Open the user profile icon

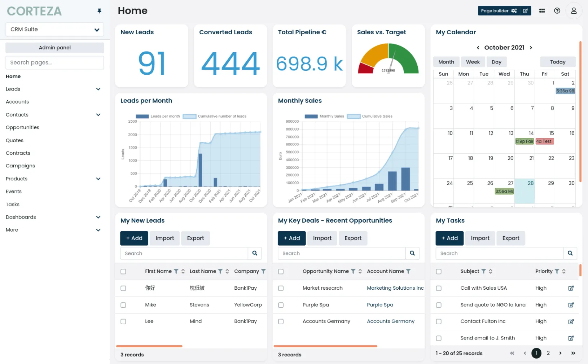pos(574,11)
